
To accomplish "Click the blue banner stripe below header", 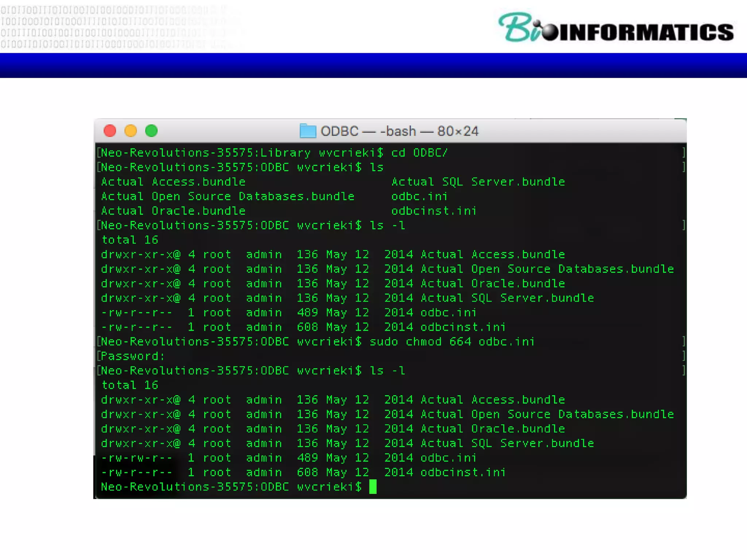I will pyautogui.click(x=373, y=65).
